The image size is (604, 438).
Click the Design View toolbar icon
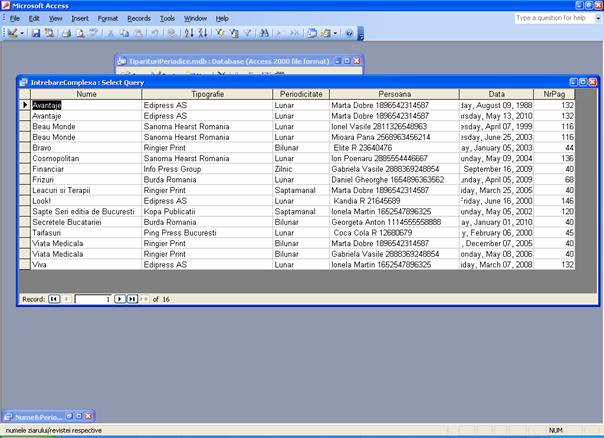[11, 33]
